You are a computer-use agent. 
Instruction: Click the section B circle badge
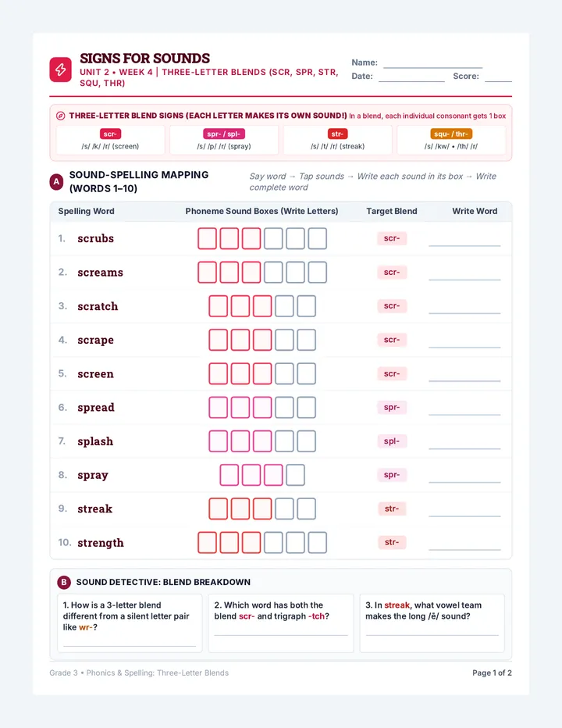coord(64,582)
